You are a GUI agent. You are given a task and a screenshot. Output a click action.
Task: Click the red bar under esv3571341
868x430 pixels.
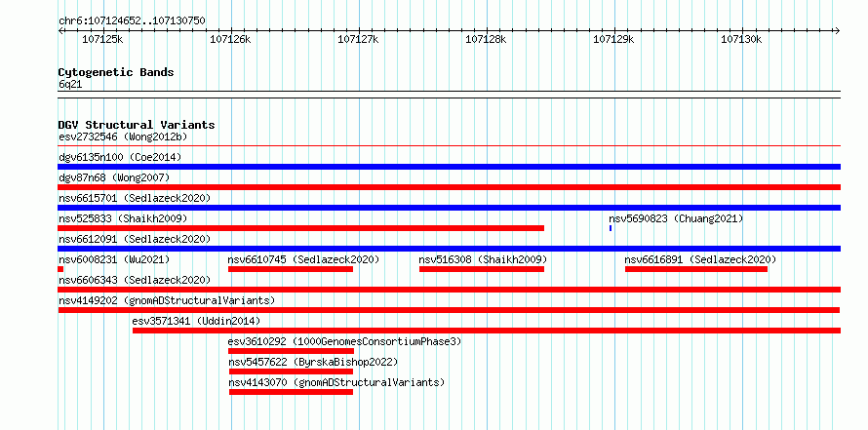[487, 331]
